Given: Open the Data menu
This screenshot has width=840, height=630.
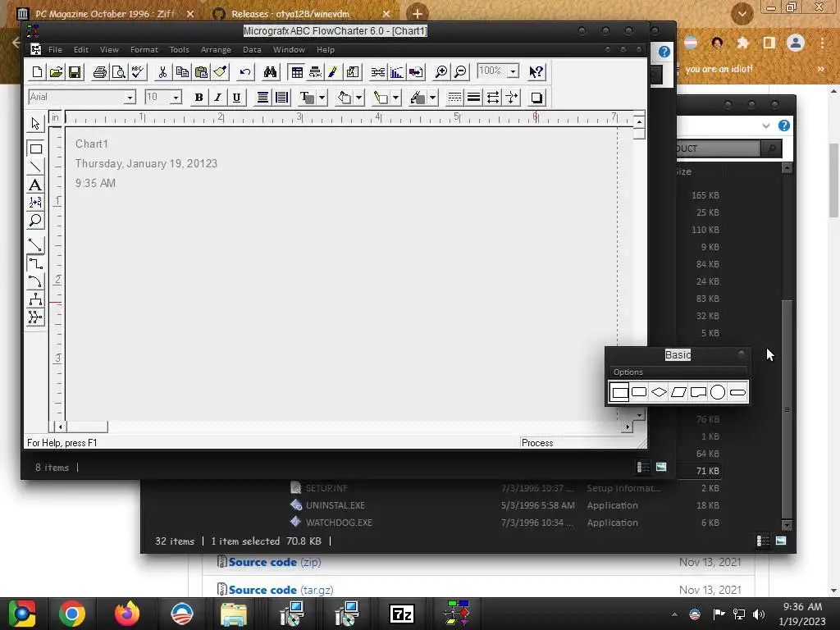Looking at the screenshot, I should (x=252, y=50).
